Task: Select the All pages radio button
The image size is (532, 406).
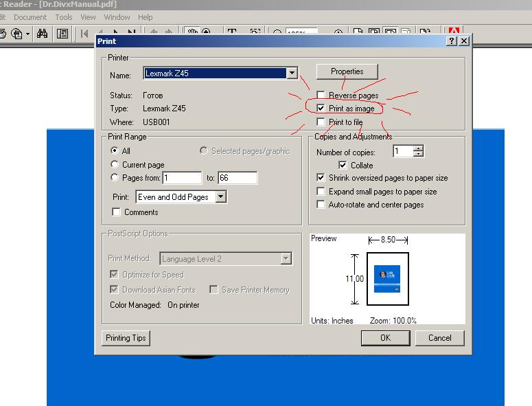Action: [115, 150]
